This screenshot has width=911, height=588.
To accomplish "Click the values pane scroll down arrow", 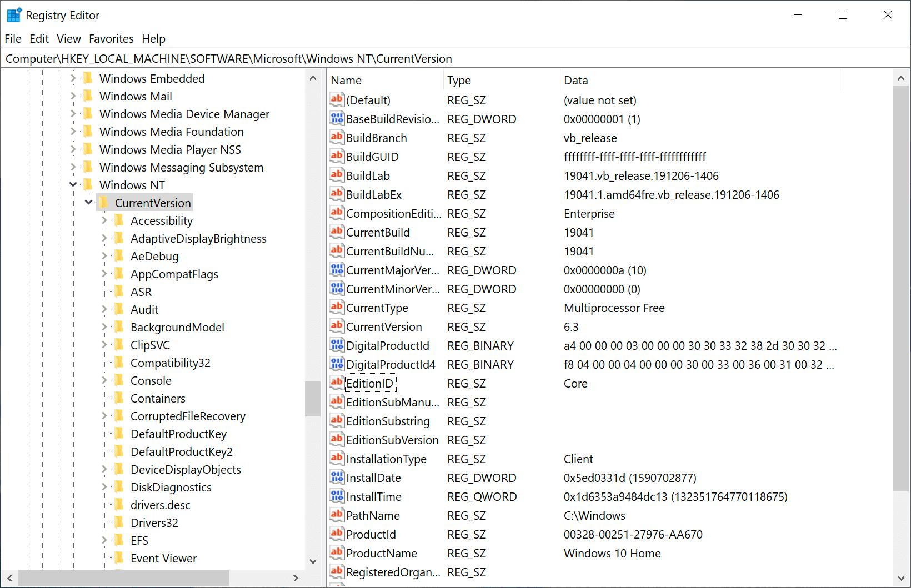I will (901, 578).
